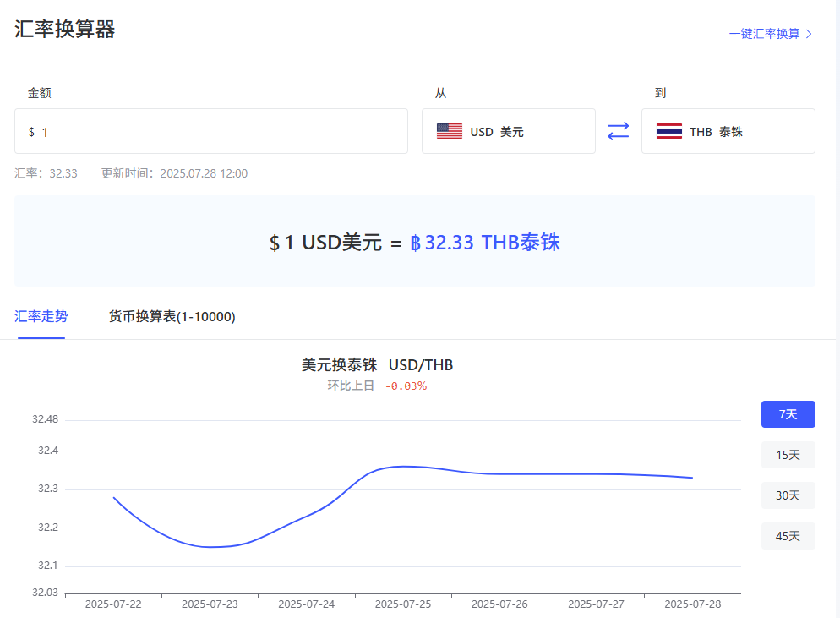Click the 更新时间：2025.07.28 12:00 text
The image size is (840, 618).
[x=175, y=173]
